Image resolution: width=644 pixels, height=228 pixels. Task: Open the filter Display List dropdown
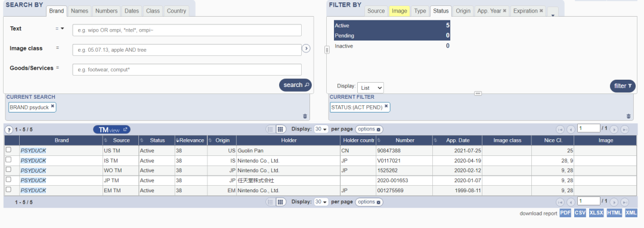[x=370, y=88]
